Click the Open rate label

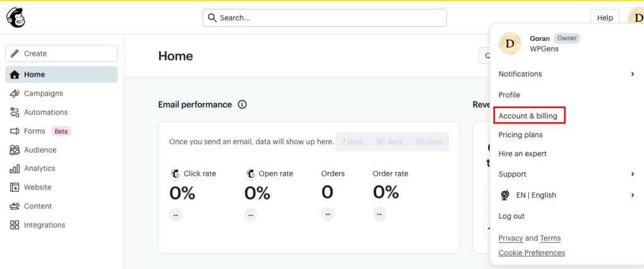(276, 174)
